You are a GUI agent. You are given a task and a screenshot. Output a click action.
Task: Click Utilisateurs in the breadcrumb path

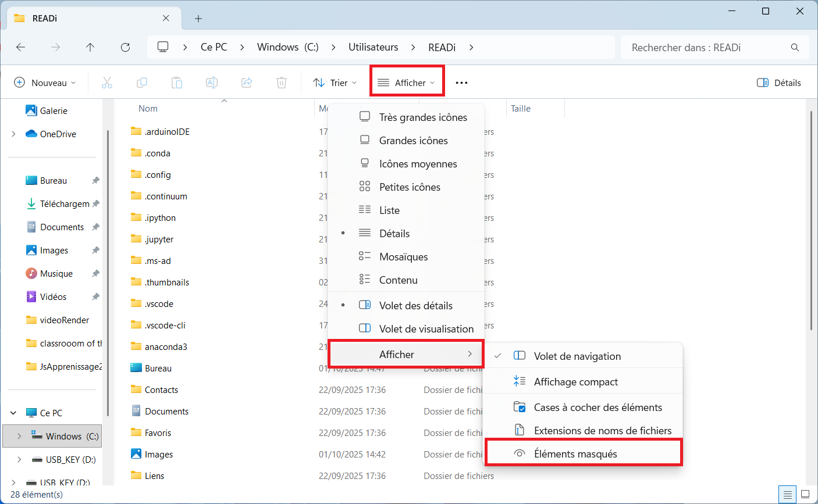pos(373,47)
